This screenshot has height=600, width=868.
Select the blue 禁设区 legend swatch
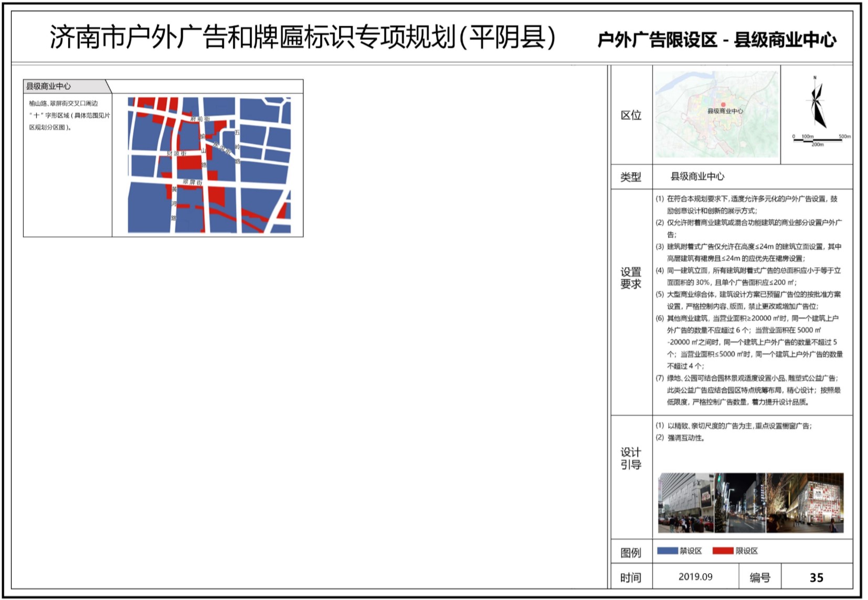click(668, 551)
